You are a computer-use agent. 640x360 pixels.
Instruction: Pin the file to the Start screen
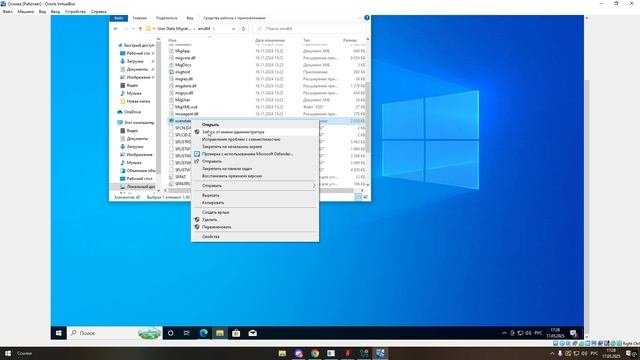232,147
